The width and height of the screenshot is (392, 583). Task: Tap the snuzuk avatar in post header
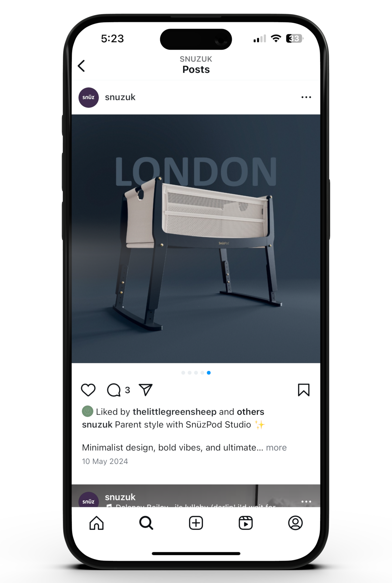coord(88,97)
